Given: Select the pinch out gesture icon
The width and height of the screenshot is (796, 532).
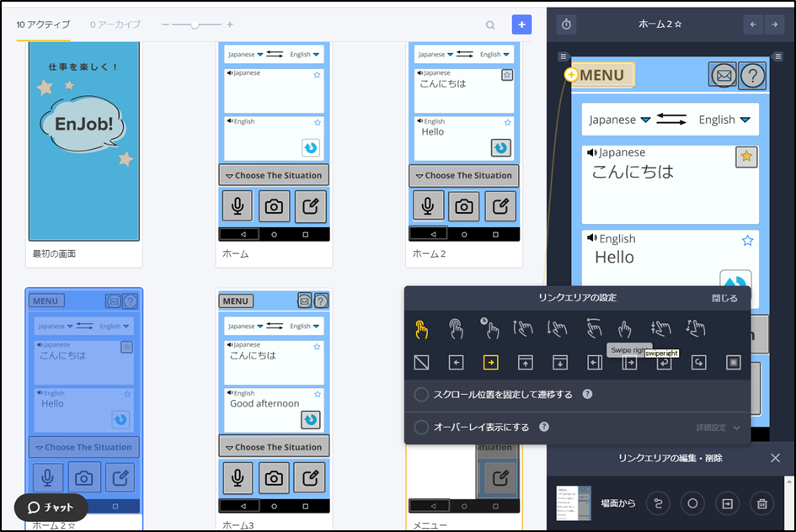Looking at the screenshot, I should click(696, 328).
